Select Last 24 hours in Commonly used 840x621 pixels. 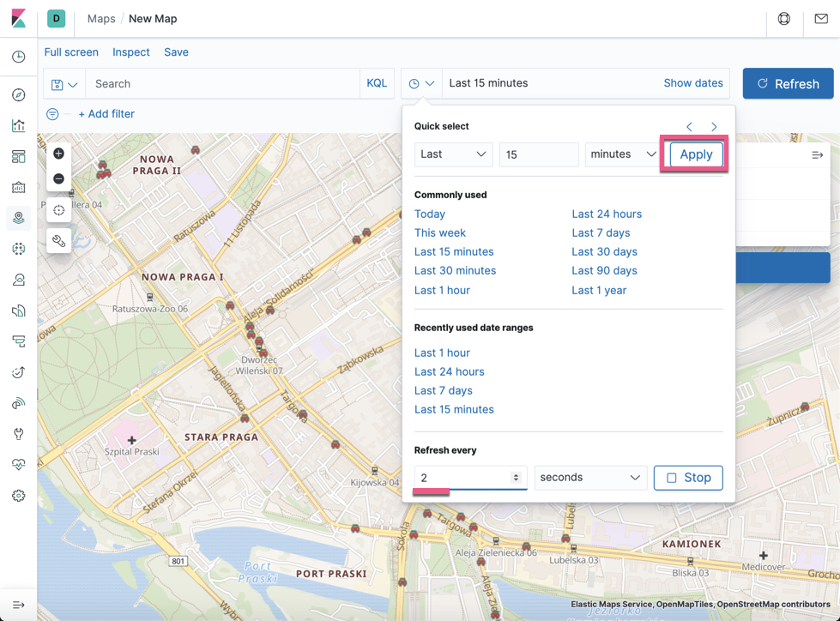607,214
